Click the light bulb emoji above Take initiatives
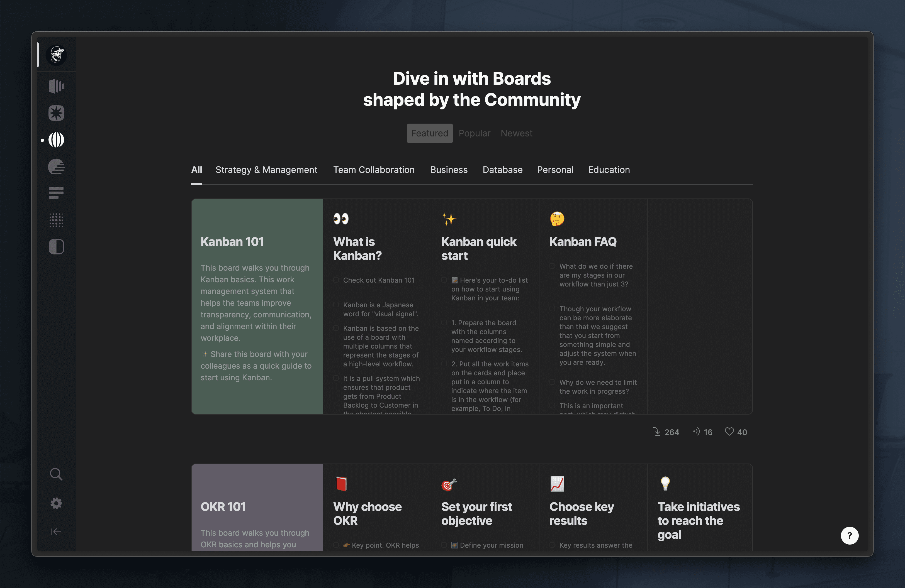This screenshot has height=588, width=905. tap(665, 484)
